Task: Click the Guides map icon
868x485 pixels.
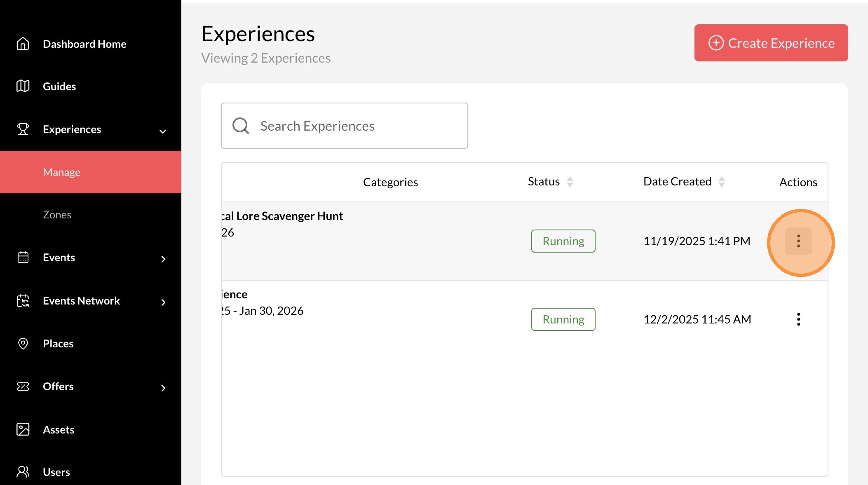Action: point(23,86)
